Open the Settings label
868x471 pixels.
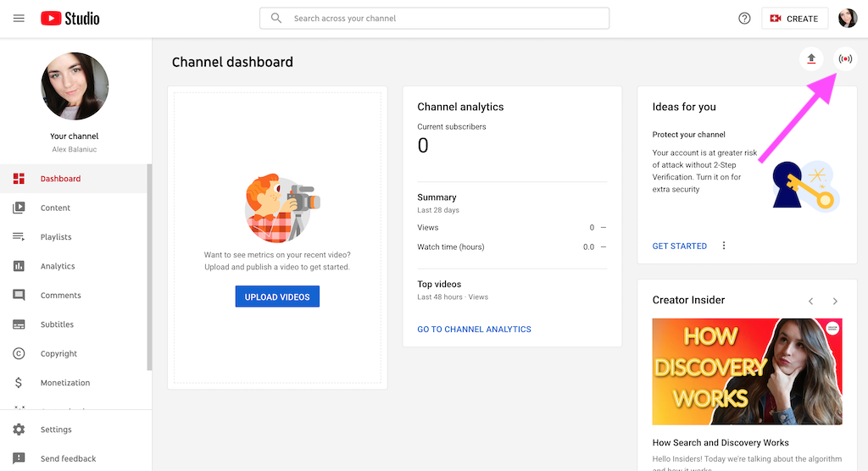tap(56, 429)
